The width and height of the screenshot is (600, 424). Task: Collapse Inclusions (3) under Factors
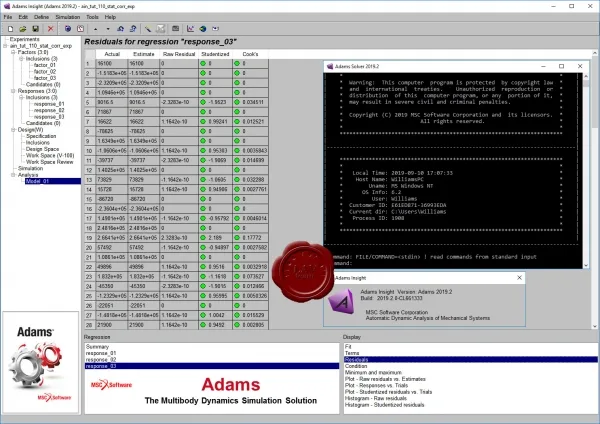pyautogui.click(x=21, y=59)
